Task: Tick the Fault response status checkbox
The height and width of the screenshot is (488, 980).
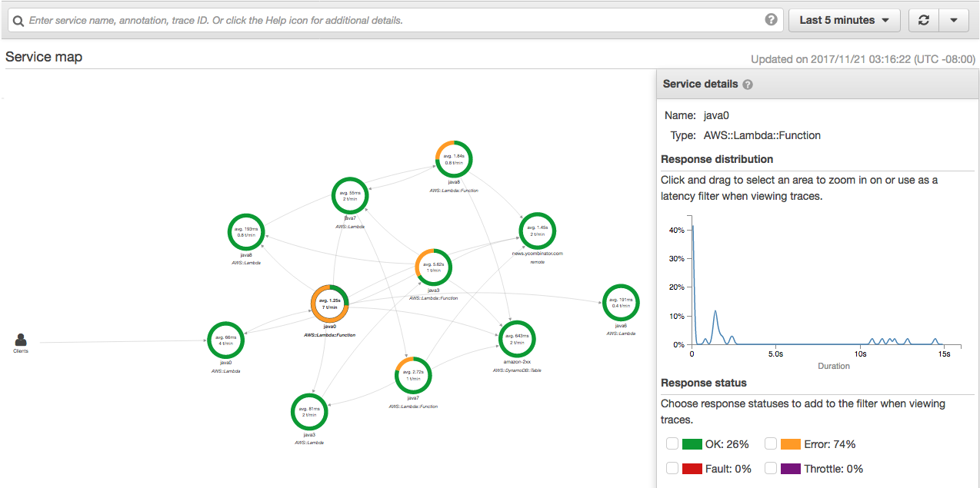Action: click(672, 469)
